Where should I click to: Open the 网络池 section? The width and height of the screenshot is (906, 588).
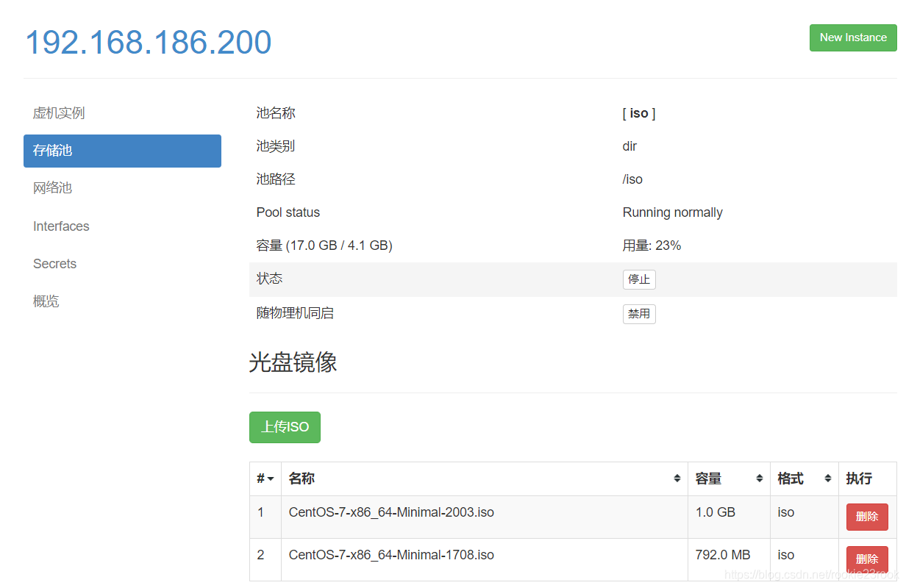click(x=53, y=187)
